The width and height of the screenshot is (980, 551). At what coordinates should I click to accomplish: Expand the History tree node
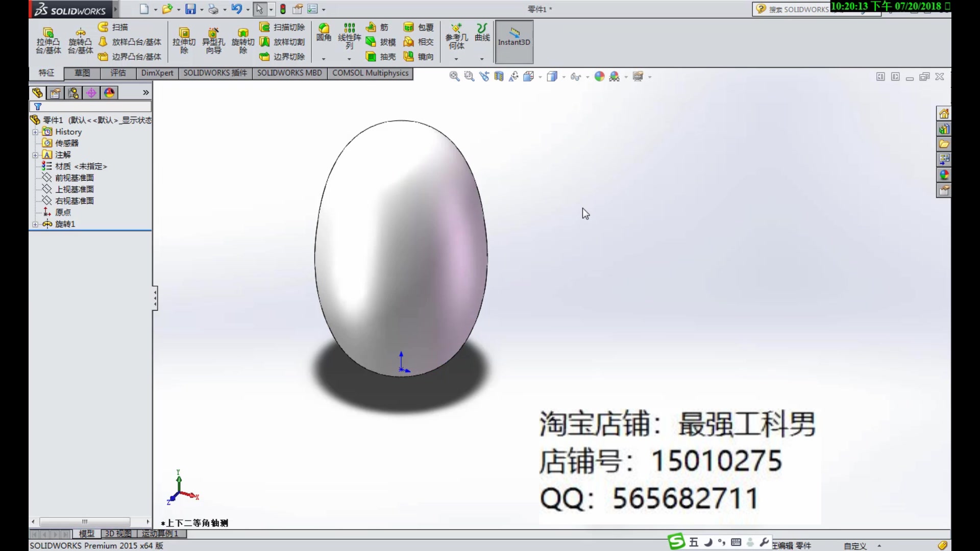(x=35, y=132)
